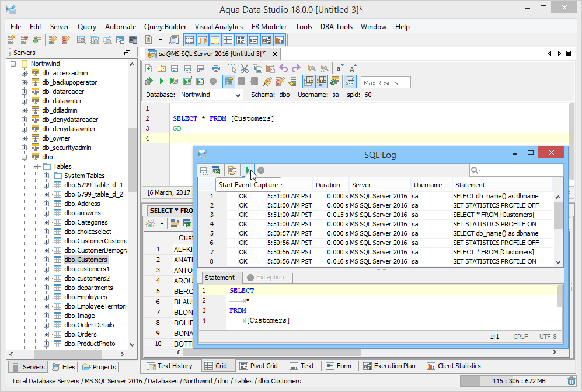Open the Database dropdown showing Northwind
The width and height of the screenshot is (582, 392).
pos(238,94)
